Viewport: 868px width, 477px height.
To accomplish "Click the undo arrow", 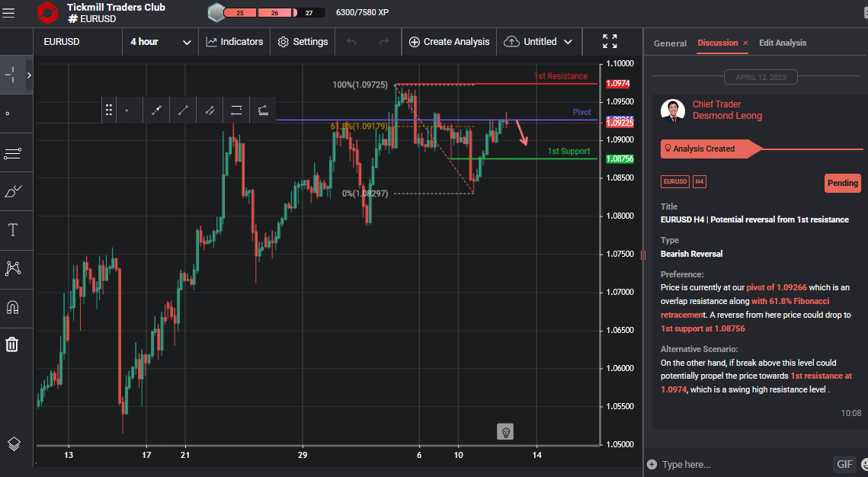I will 351,42.
